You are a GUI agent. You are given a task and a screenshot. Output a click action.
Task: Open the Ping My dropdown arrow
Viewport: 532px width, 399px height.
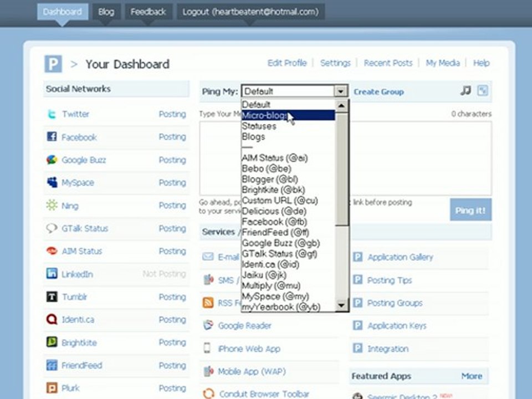click(341, 91)
